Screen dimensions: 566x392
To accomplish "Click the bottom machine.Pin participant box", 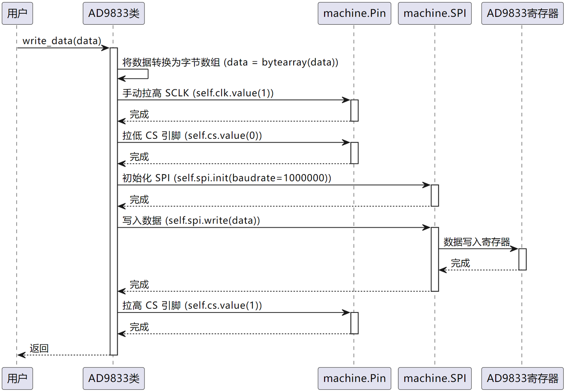I will [x=354, y=378].
